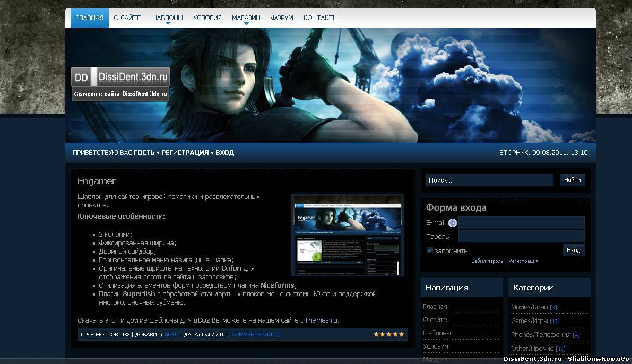Click the Найти search button

tap(573, 180)
